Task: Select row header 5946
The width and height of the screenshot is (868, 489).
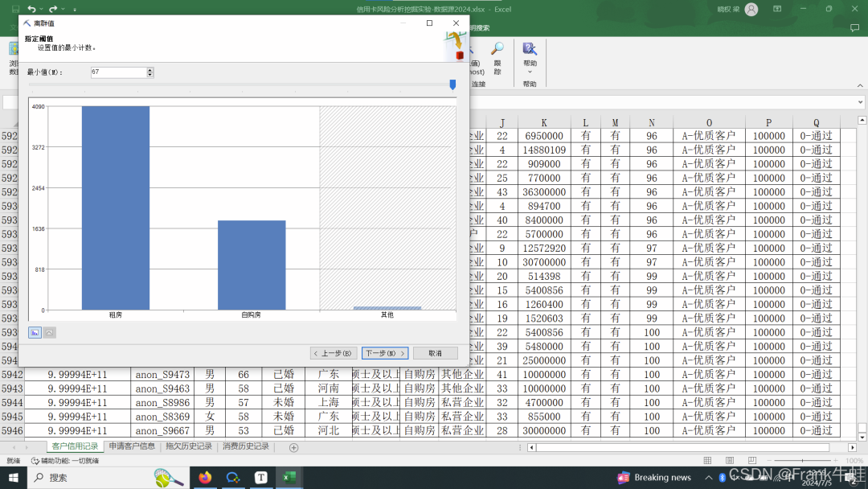Action: click(12, 430)
